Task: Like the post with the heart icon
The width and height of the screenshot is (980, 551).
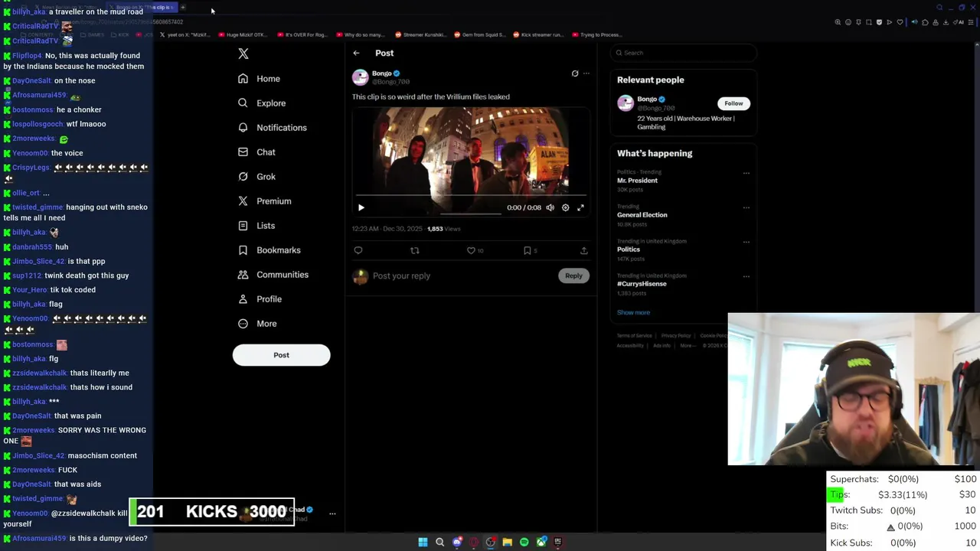Action: coord(471,250)
